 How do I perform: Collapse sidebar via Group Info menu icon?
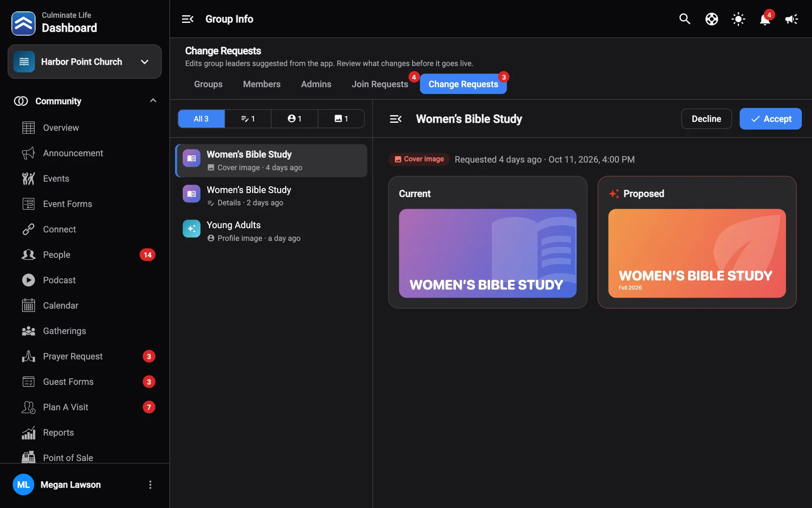click(x=187, y=19)
